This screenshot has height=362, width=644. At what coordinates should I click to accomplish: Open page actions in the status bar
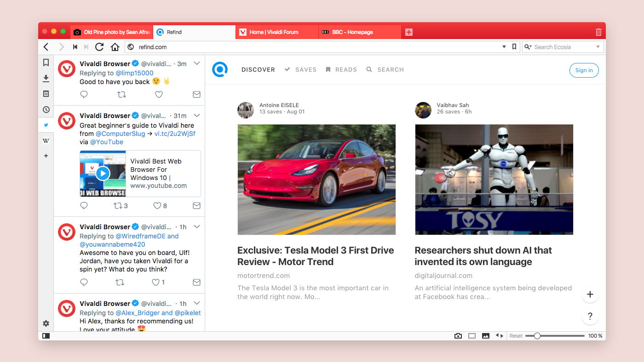pos(500,336)
